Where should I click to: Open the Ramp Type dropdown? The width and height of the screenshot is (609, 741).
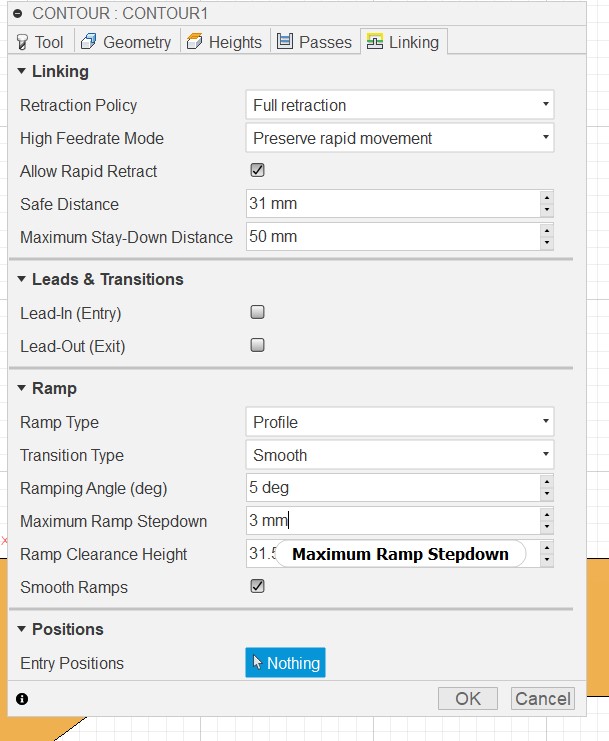click(399, 422)
